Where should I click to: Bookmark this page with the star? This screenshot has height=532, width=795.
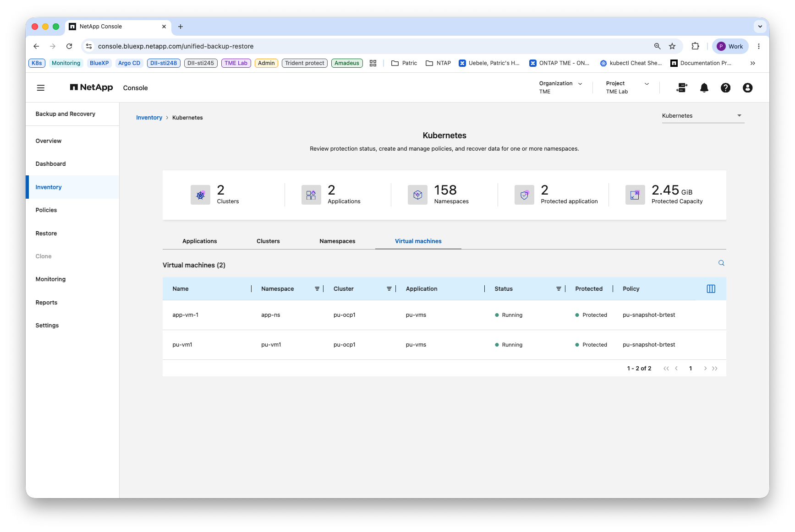point(672,46)
